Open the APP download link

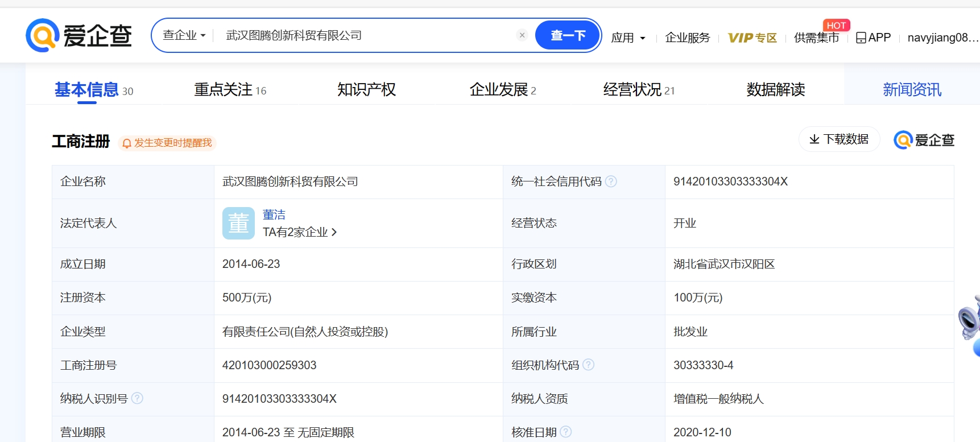click(x=874, y=38)
